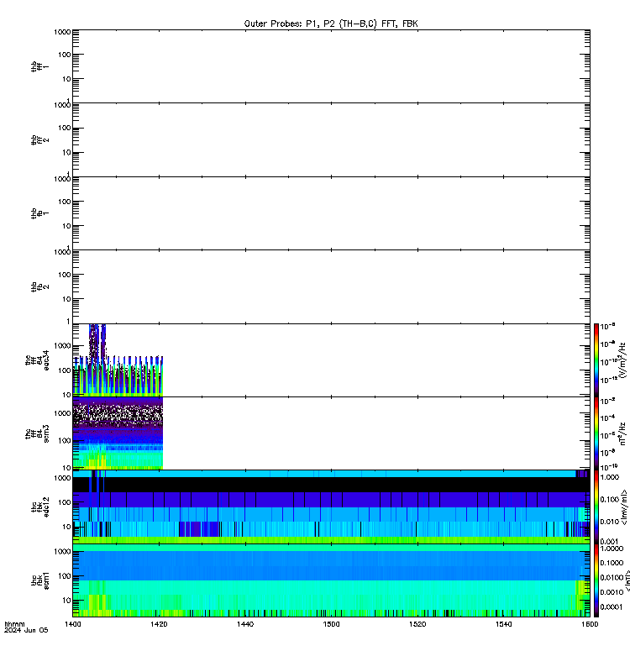Click the '0.0100' color bar tick value

click(x=612, y=577)
